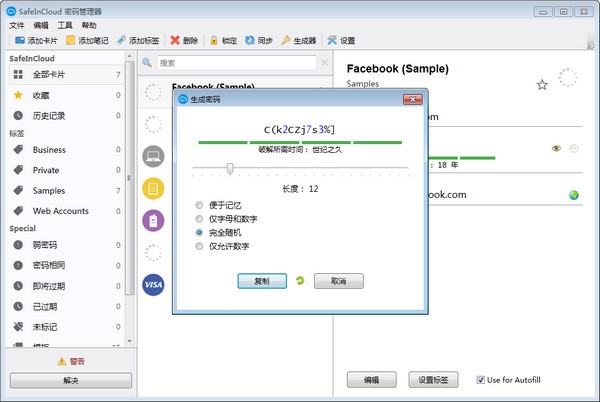Show Expiring Soon (即将过期) list
Screen dimensions: 600x402
coord(66,286)
